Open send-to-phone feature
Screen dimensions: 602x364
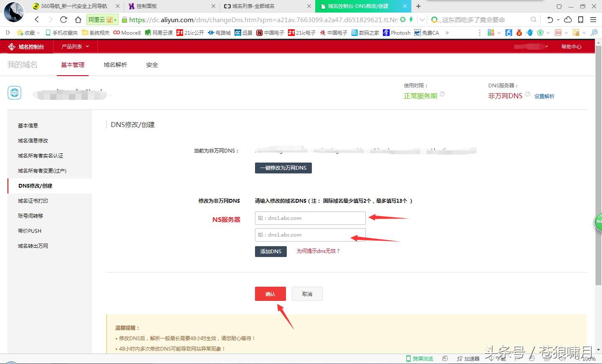pyautogui.click(x=581, y=19)
